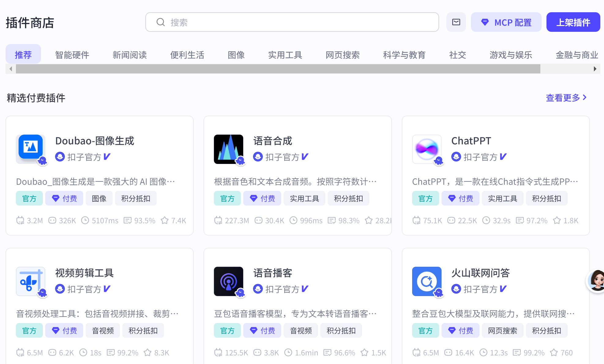Open the ChatPPT plugin title
The width and height of the screenshot is (604, 364).
(471, 141)
